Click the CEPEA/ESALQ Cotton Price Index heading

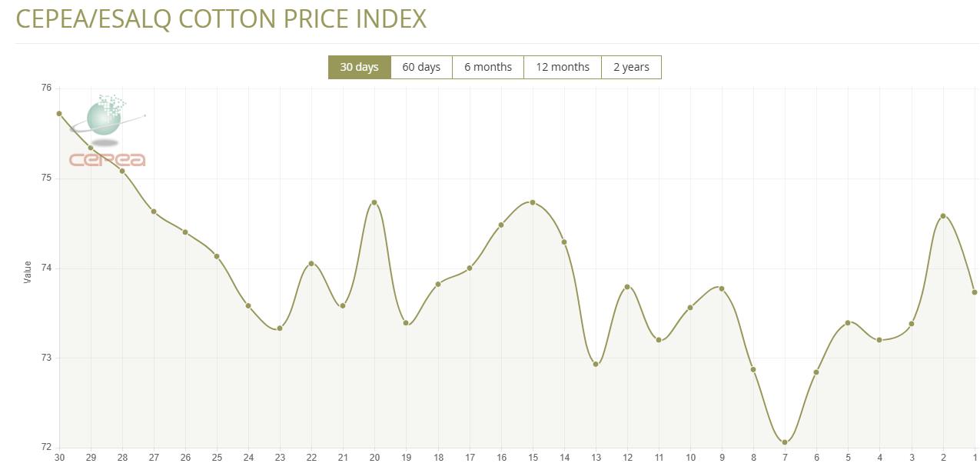(221, 19)
